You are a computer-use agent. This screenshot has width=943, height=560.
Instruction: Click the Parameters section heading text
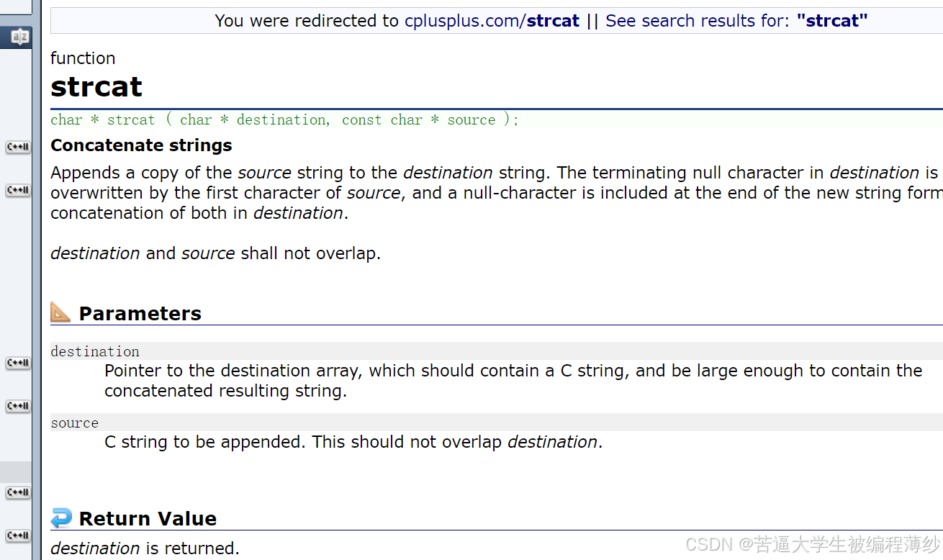[x=140, y=313]
